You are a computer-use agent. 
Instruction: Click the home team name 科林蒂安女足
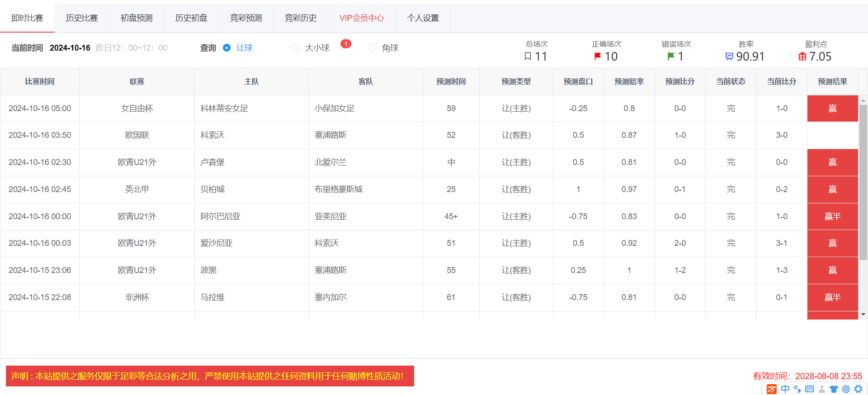[224, 108]
